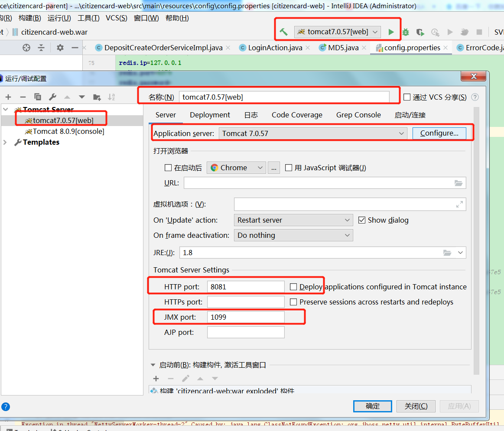Open the 工具(T) menu
504x431 pixels.
[88, 18]
